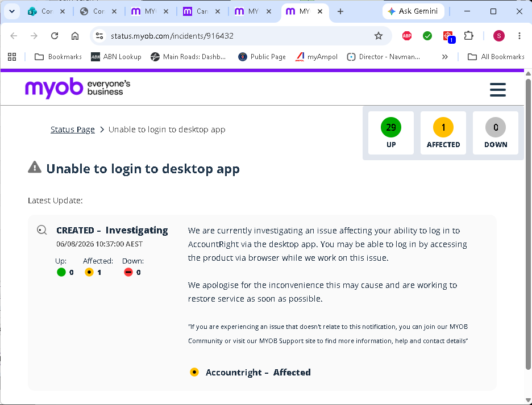Open the All Bookmarks folder
This screenshot has height=405, width=532.
coord(496,57)
